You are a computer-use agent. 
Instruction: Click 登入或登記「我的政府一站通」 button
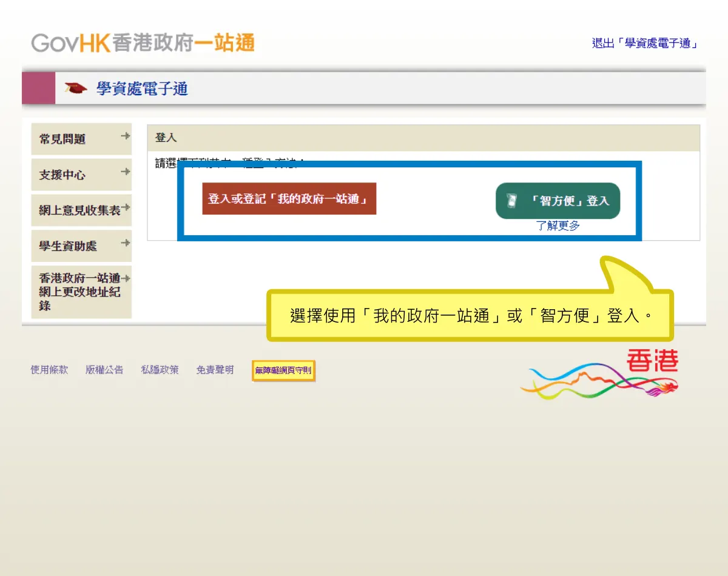point(289,199)
